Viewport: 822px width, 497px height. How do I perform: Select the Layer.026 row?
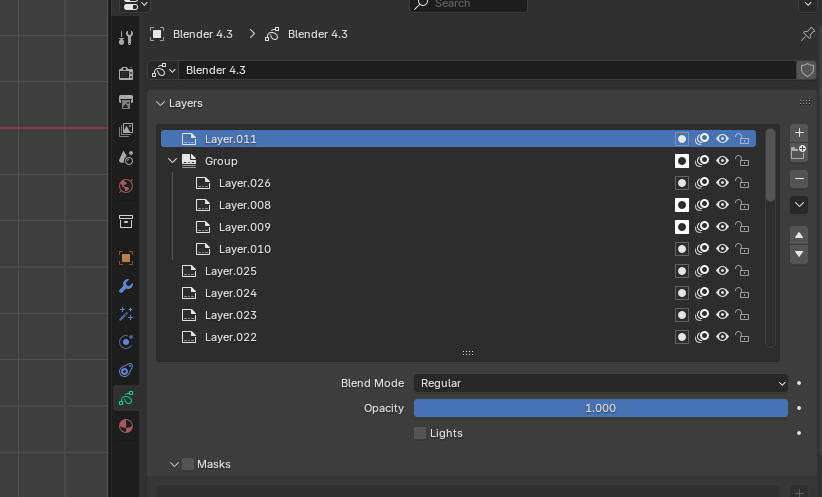458,183
